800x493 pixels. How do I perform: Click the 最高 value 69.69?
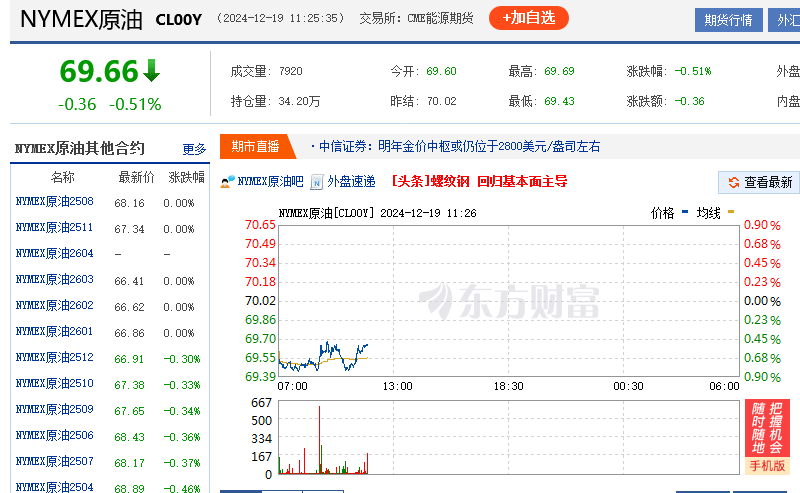(559, 71)
